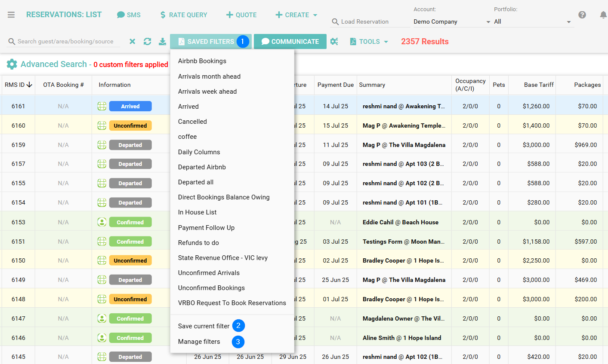The height and width of the screenshot is (364, 608).
Task: Click the download export icon
Action: [x=162, y=41]
